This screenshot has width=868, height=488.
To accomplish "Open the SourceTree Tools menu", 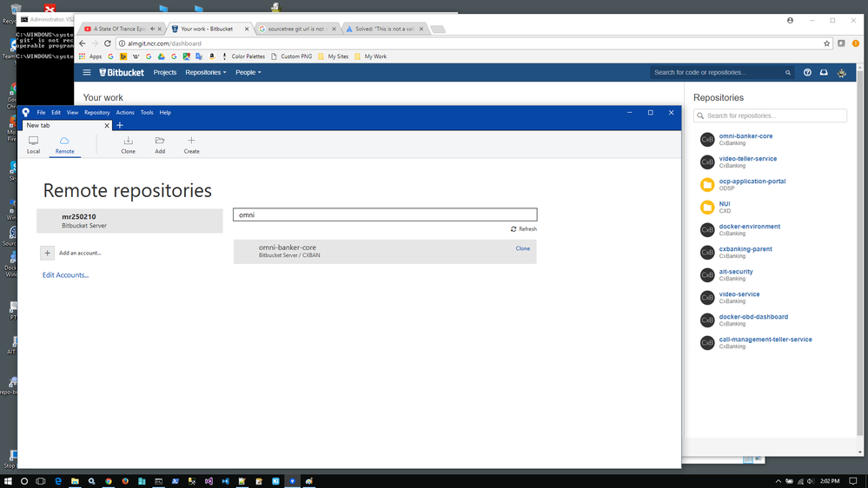I will click(147, 112).
